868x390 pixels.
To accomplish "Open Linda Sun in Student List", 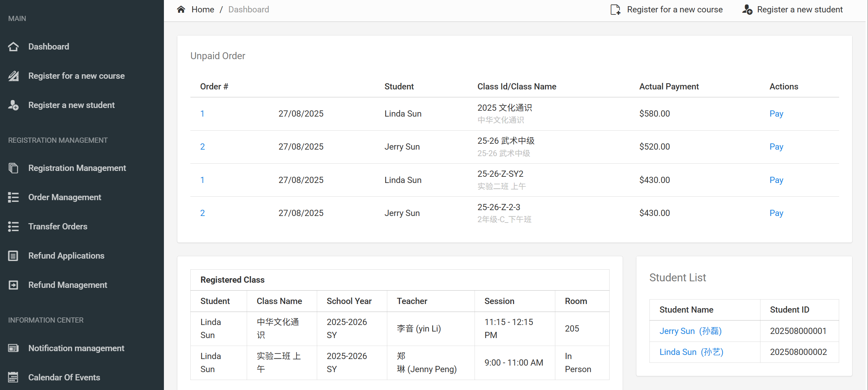I will coord(691,352).
